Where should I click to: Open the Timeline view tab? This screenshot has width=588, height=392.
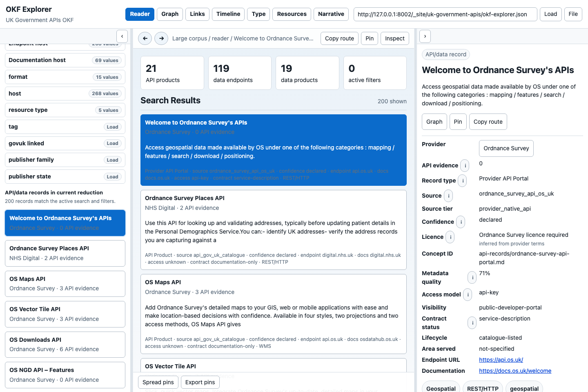click(228, 14)
